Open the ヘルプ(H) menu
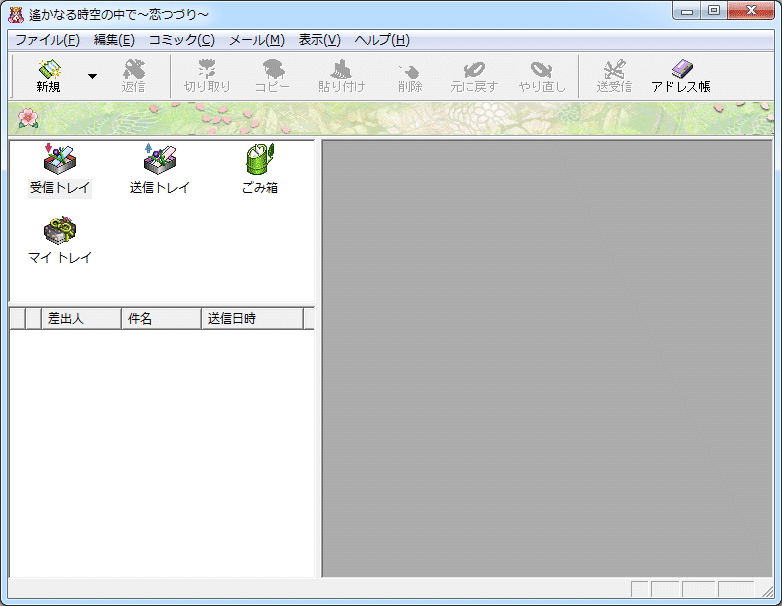 pos(382,40)
